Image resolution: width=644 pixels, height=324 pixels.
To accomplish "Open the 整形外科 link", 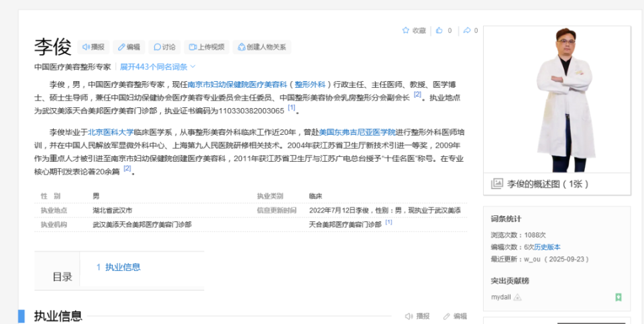I will point(310,85).
